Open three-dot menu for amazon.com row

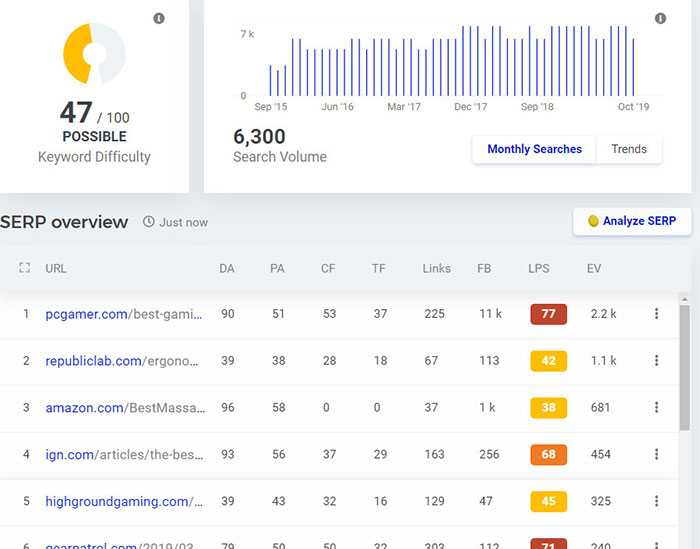point(656,407)
